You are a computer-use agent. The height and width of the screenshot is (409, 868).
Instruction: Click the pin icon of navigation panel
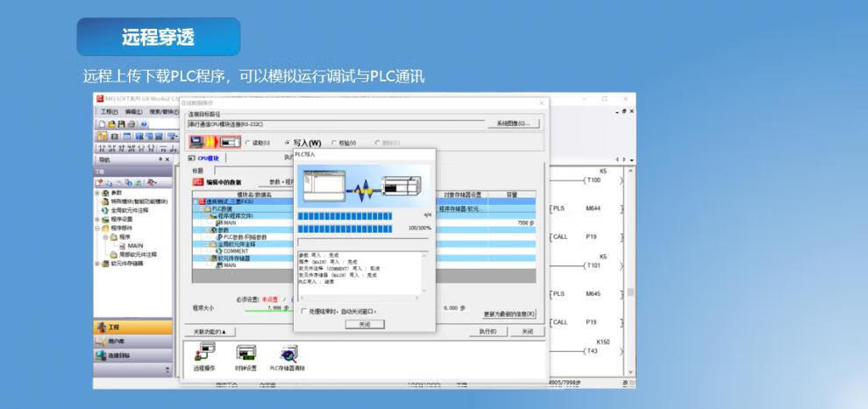point(160,159)
